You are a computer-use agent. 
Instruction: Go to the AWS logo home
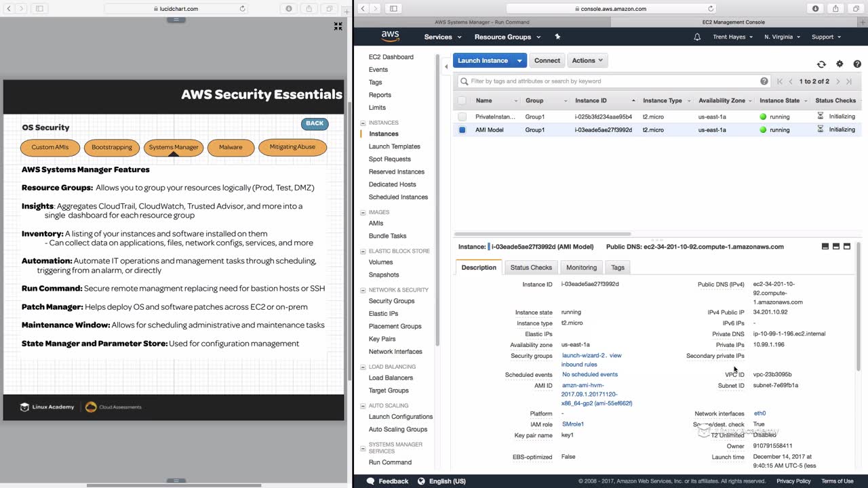click(x=390, y=37)
